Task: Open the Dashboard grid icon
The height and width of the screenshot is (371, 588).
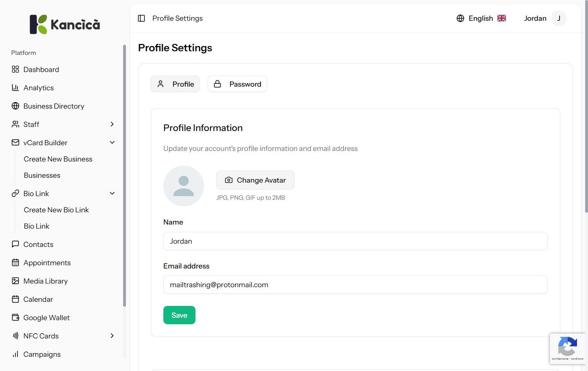Action: [15, 70]
